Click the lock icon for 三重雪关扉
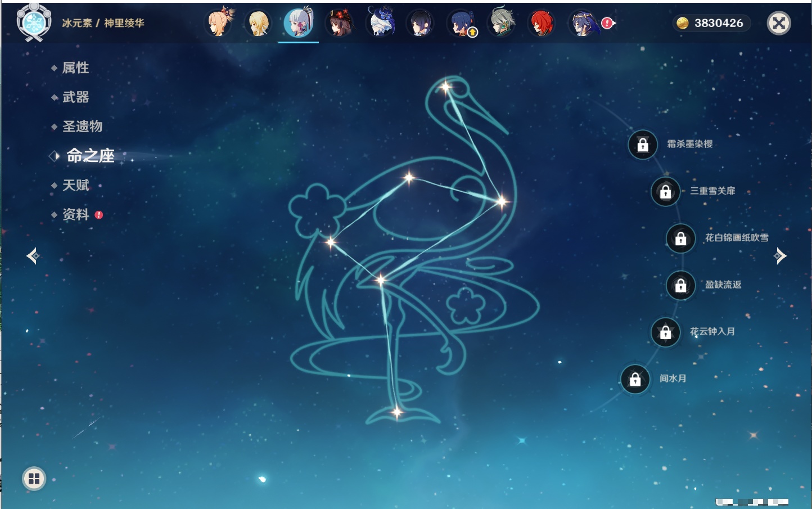812x509 pixels. tap(665, 191)
